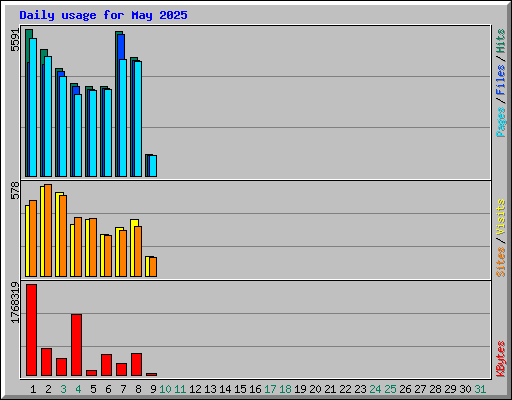Click day 22 on the x-axis
The width and height of the screenshot is (512, 400).
click(x=345, y=389)
